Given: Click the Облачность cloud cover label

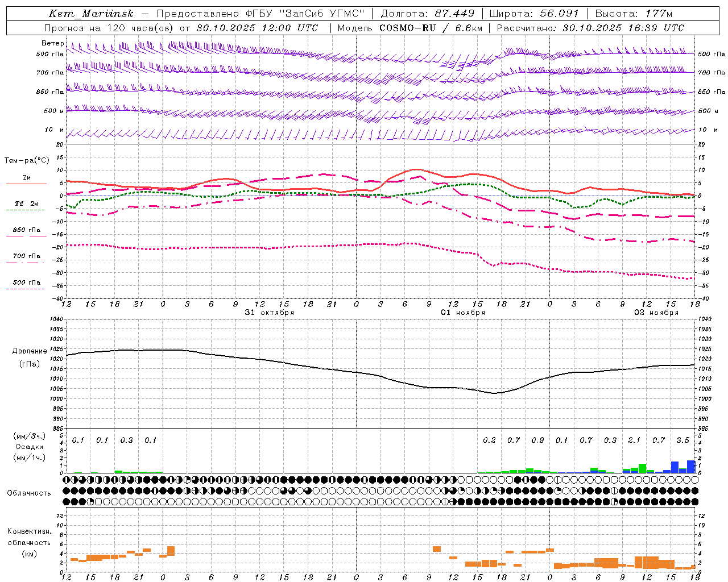Looking at the screenshot, I should pos(29,493).
